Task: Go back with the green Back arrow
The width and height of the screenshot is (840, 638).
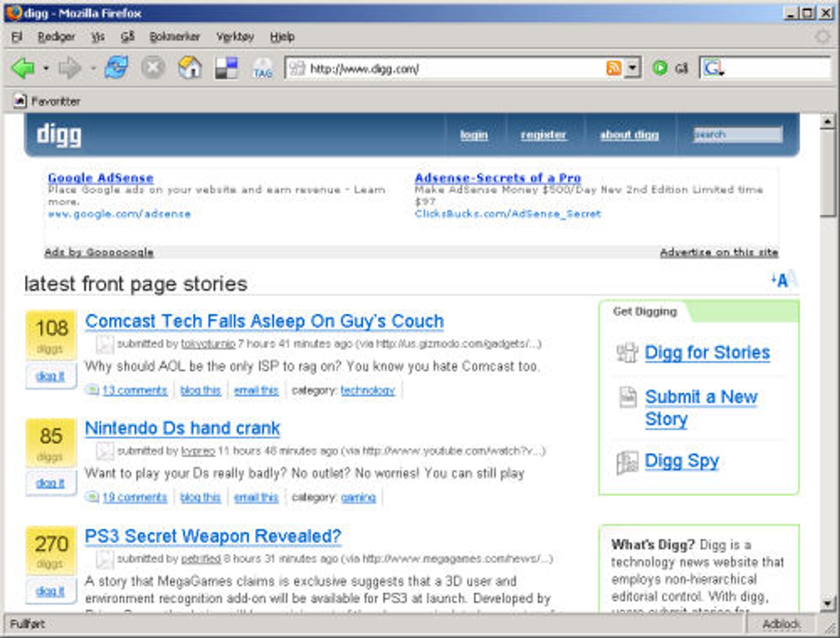Action: click(24, 68)
